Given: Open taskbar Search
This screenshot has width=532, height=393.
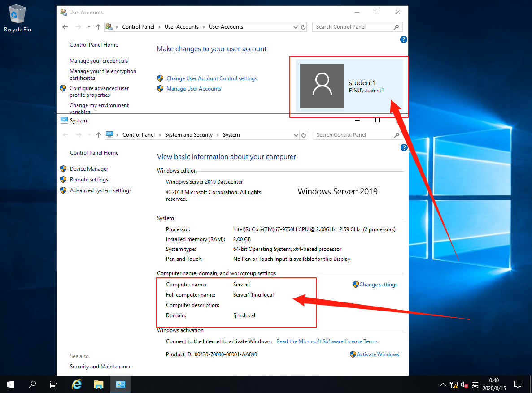Looking at the screenshot, I should [32, 384].
